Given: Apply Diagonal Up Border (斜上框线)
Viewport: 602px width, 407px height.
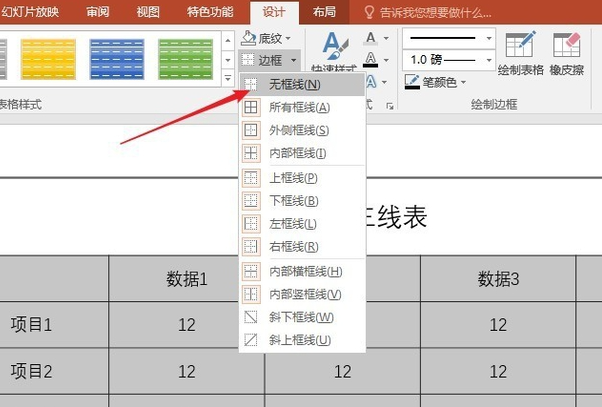Looking at the screenshot, I should tap(302, 340).
